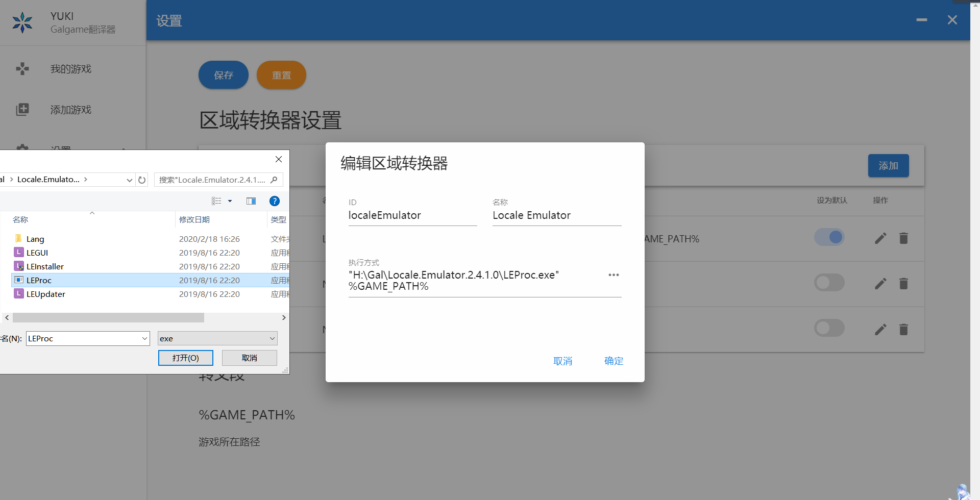Viewport: 980px width, 500px height.
Task: Open the help icon in file dialog
Action: click(x=274, y=201)
